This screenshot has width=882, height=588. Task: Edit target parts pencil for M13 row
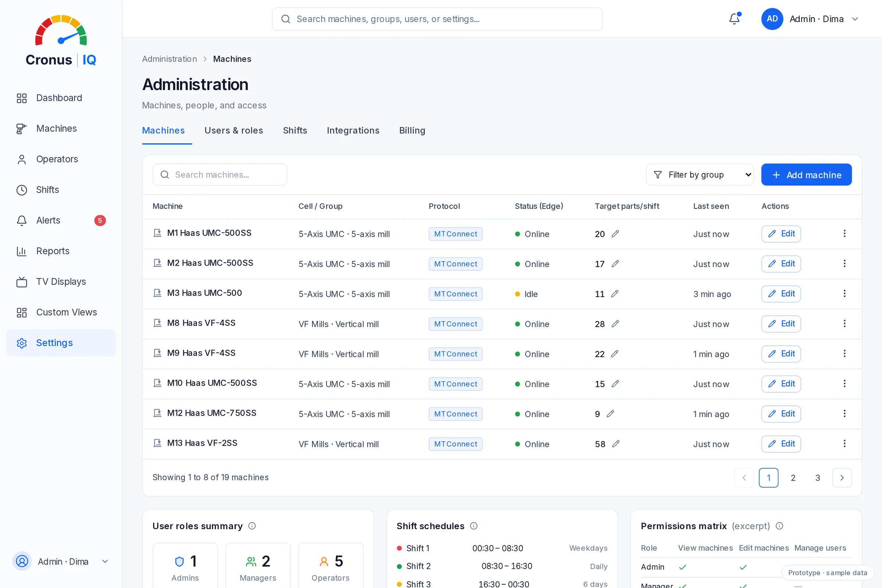pyautogui.click(x=616, y=444)
